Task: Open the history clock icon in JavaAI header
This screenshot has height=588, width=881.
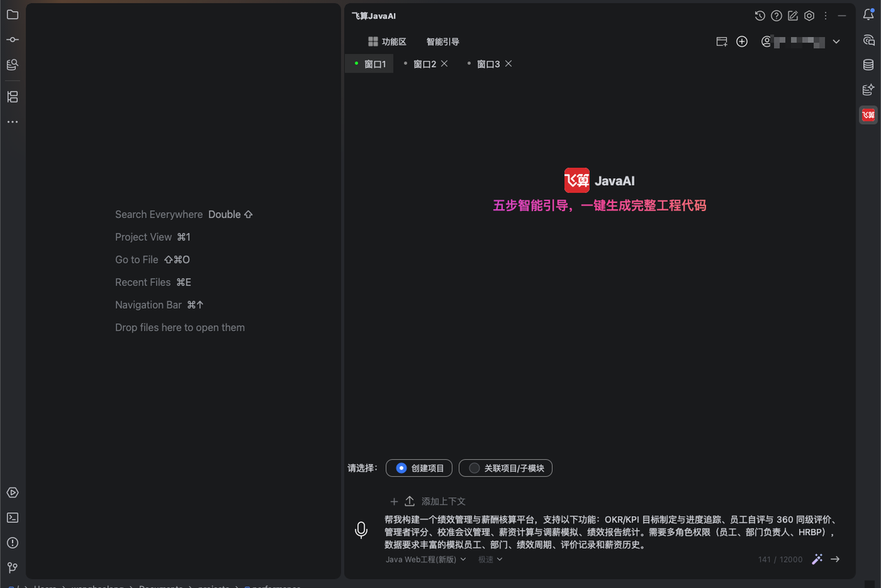Action: [760, 16]
